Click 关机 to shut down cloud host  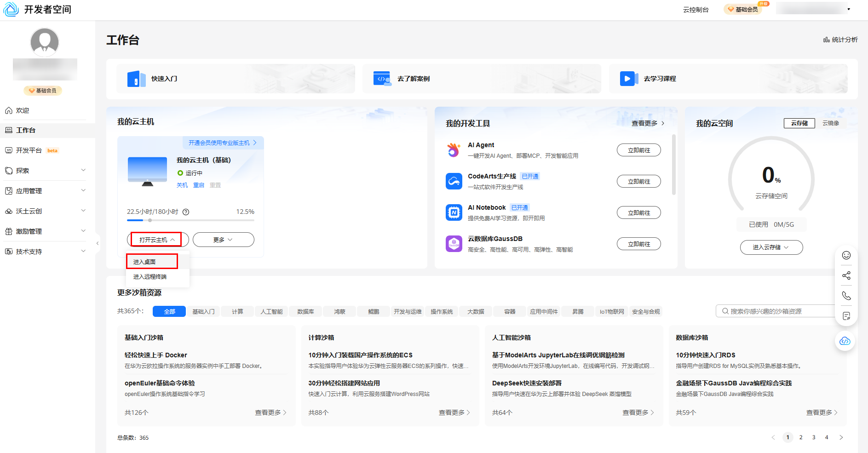[x=182, y=185]
